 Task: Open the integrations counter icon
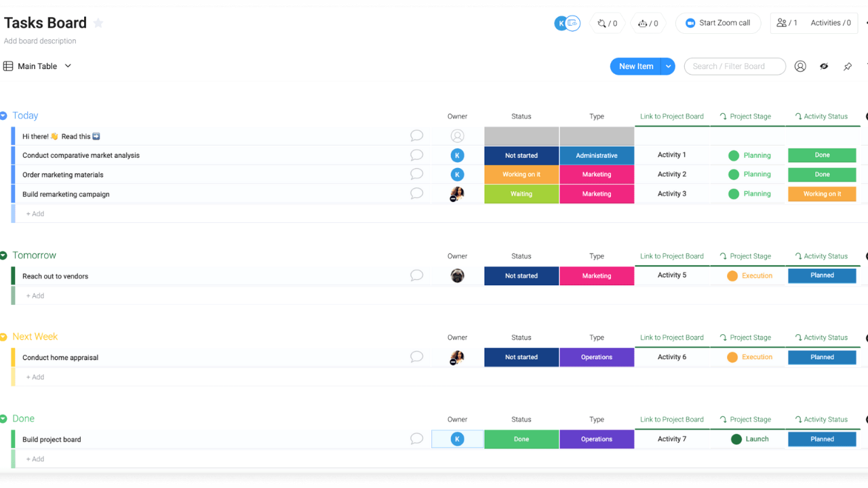pyautogui.click(x=601, y=23)
